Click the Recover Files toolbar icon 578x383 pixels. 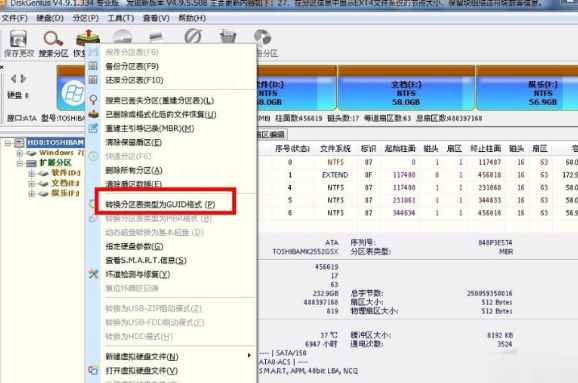point(88,38)
